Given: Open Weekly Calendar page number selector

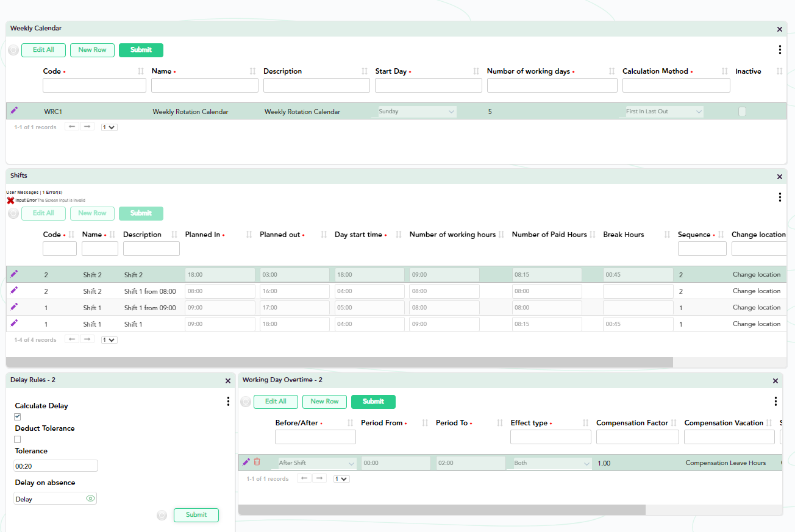Looking at the screenshot, I should pyautogui.click(x=109, y=127).
